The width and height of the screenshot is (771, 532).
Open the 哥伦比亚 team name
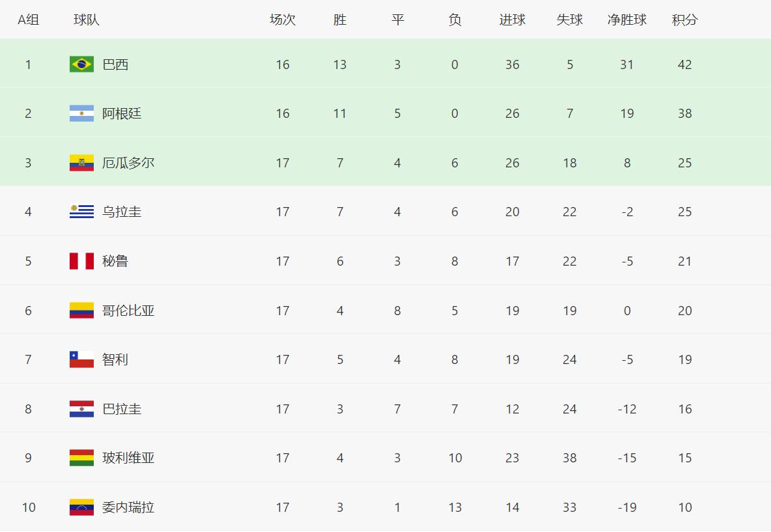128,311
